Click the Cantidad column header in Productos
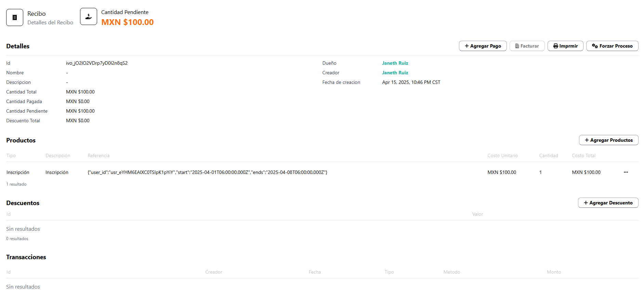Viewport: 644px width, 290px height. click(548, 155)
